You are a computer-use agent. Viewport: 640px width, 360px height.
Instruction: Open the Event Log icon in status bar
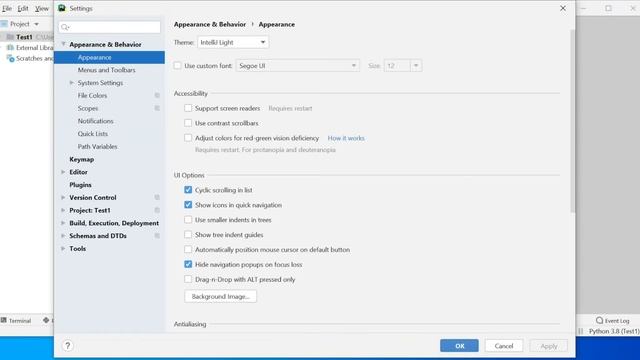tap(599, 320)
